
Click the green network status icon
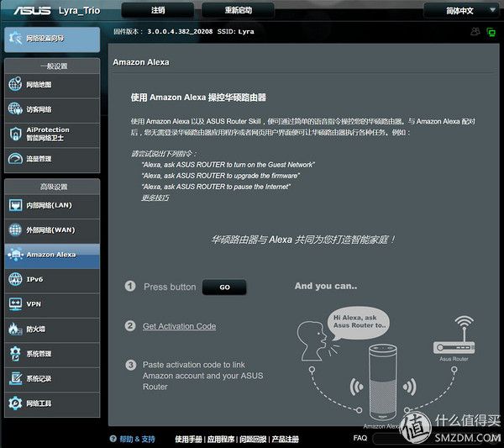coord(491,32)
